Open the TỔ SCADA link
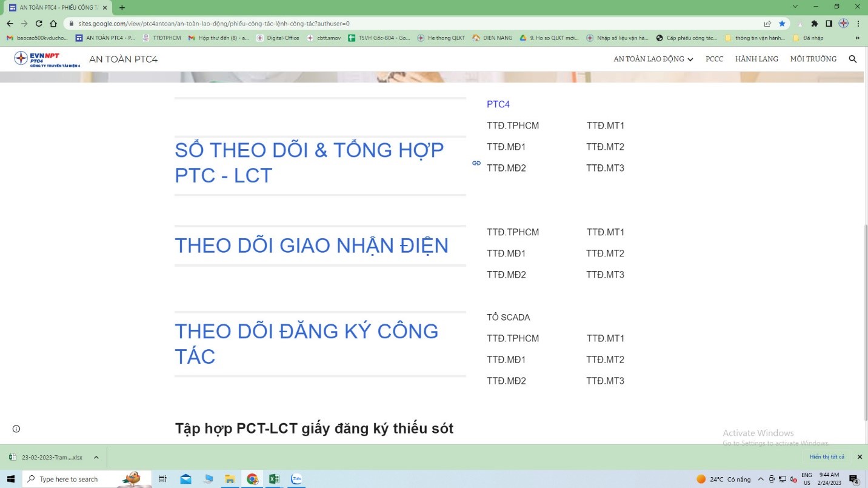 point(508,317)
